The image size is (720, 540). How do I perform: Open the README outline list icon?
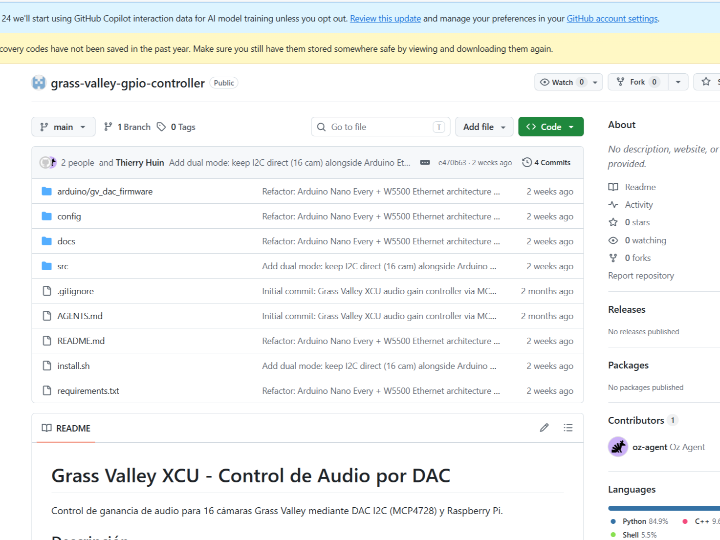pyautogui.click(x=568, y=428)
